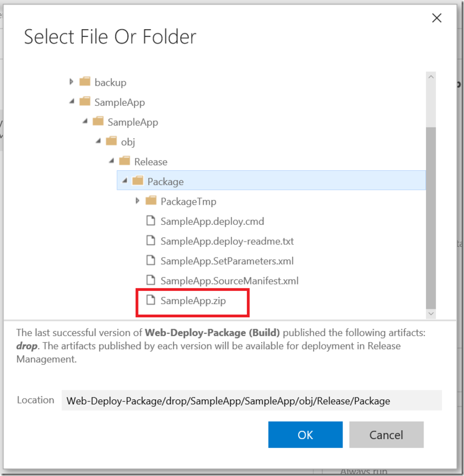Click the obj folder icon
This screenshot has height=476, width=464.
111,141
